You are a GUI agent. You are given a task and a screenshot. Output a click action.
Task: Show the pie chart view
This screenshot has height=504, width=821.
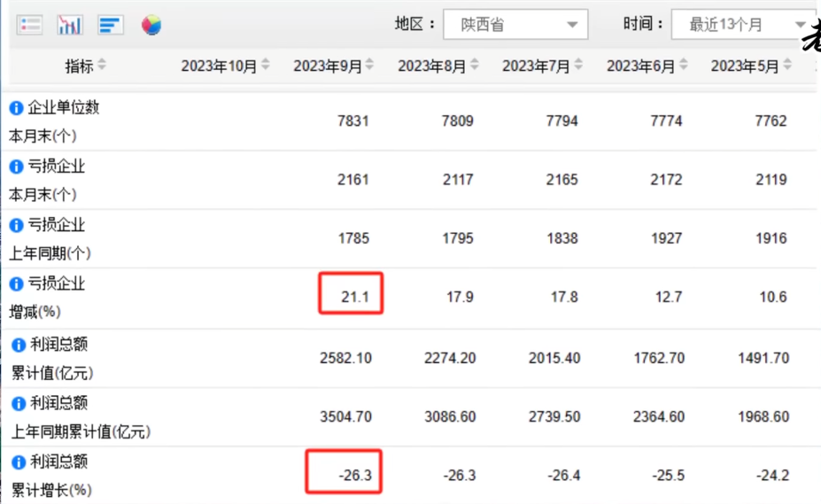[x=151, y=25]
